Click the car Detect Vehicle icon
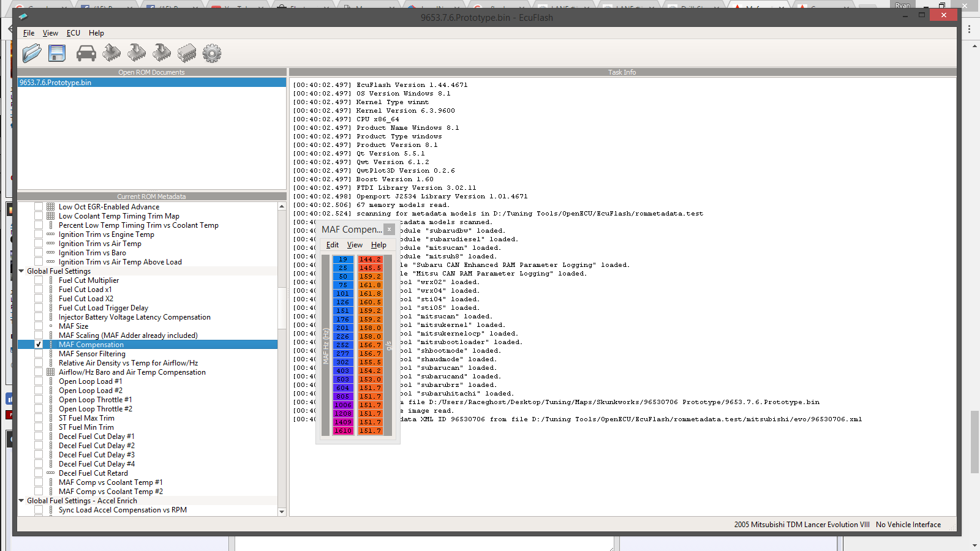The image size is (980, 551). point(86,53)
